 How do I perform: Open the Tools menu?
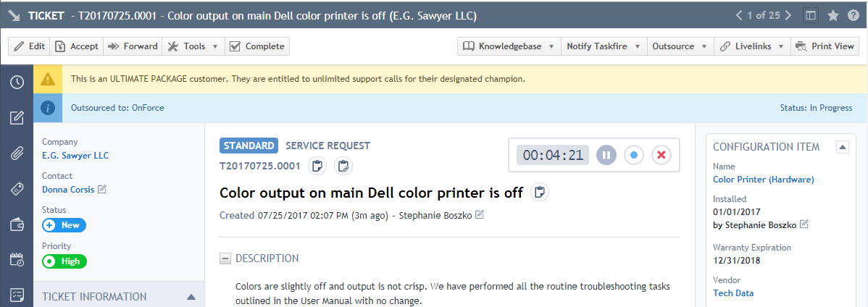(193, 46)
